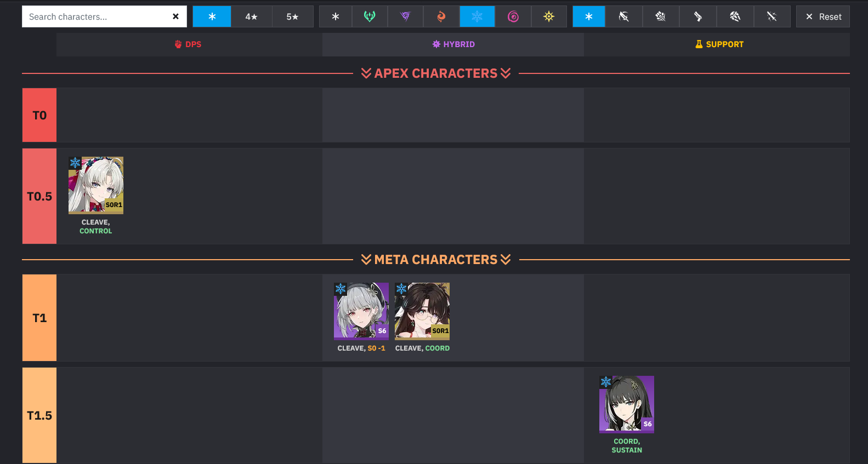The height and width of the screenshot is (464, 868).
Task: Open the T0.5 white-haired DPS character portrait
Action: 96,185
